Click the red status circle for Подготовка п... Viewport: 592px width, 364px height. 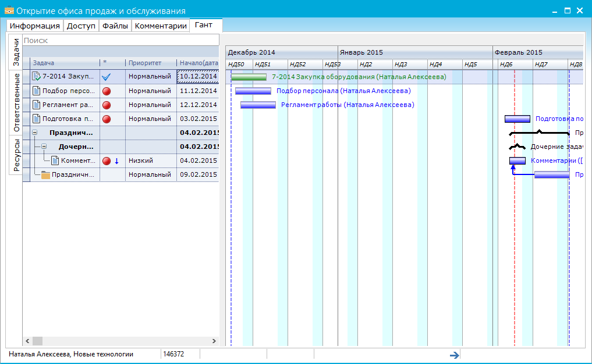pos(107,119)
